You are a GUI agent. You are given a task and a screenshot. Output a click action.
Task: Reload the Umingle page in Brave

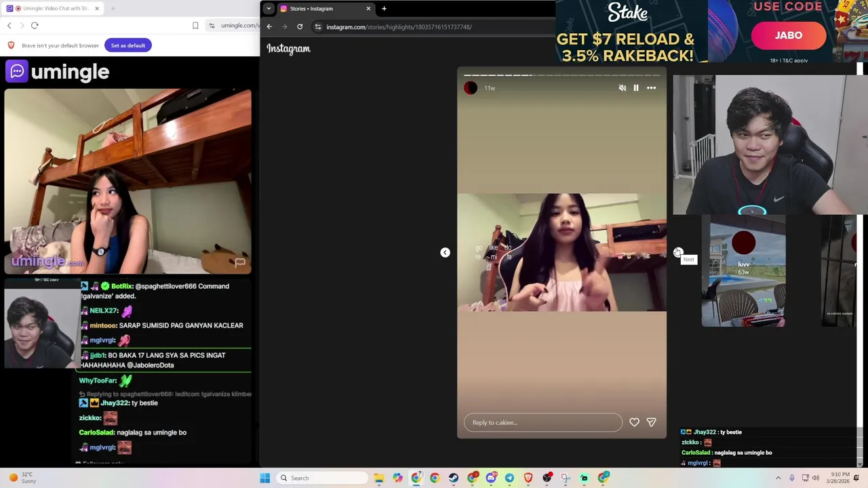[x=35, y=26]
